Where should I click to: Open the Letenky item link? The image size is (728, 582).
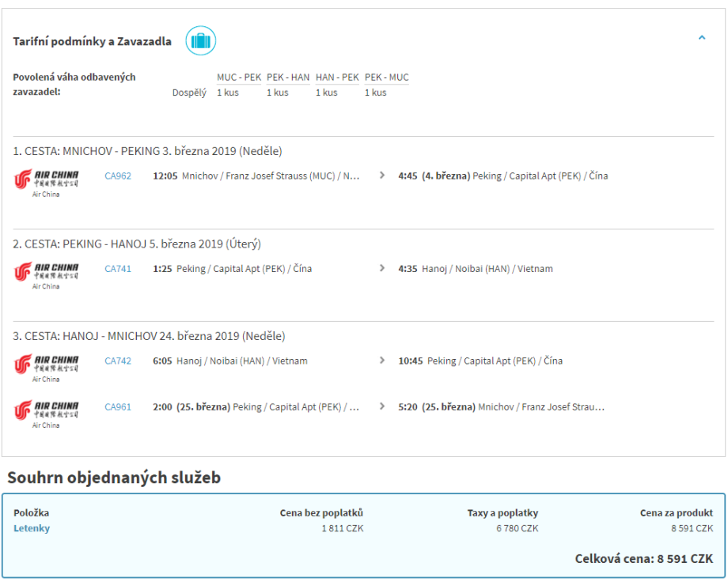(32, 528)
